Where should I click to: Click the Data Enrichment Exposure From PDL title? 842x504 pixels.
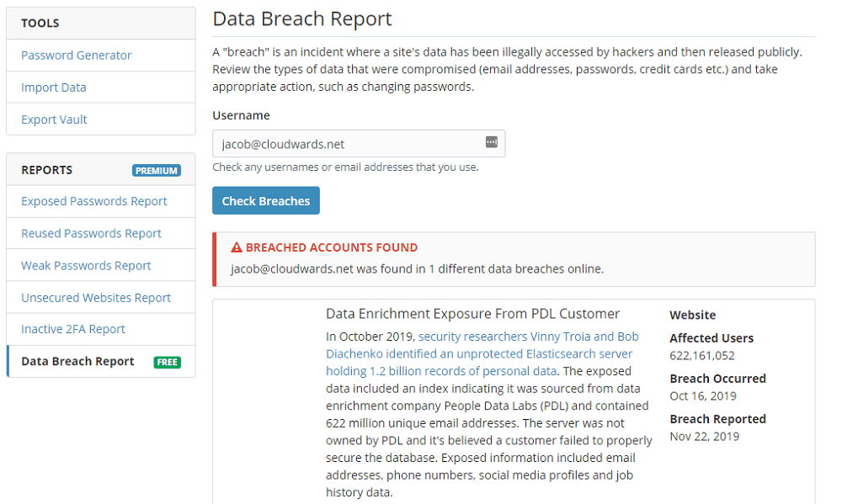click(x=472, y=314)
